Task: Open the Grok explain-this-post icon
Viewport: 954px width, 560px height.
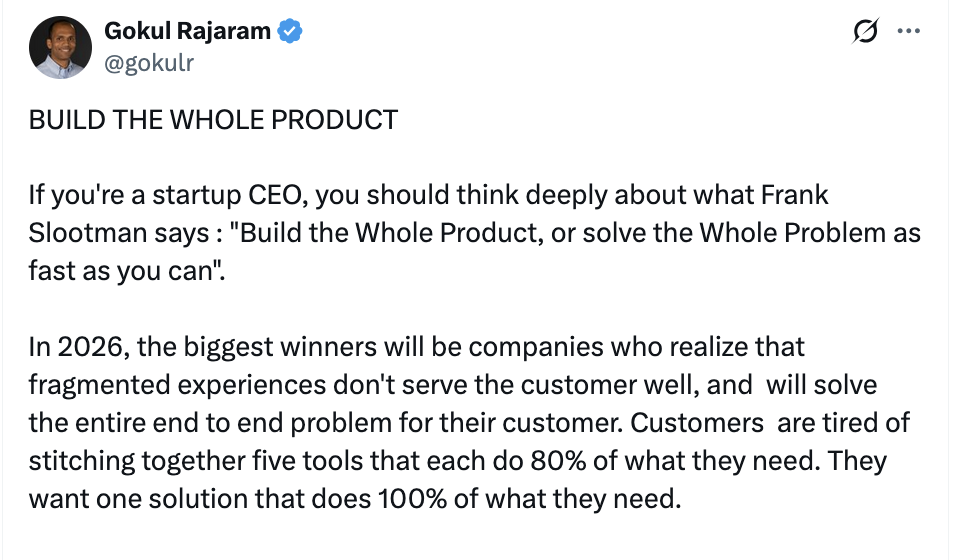Action: click(860, 33)
